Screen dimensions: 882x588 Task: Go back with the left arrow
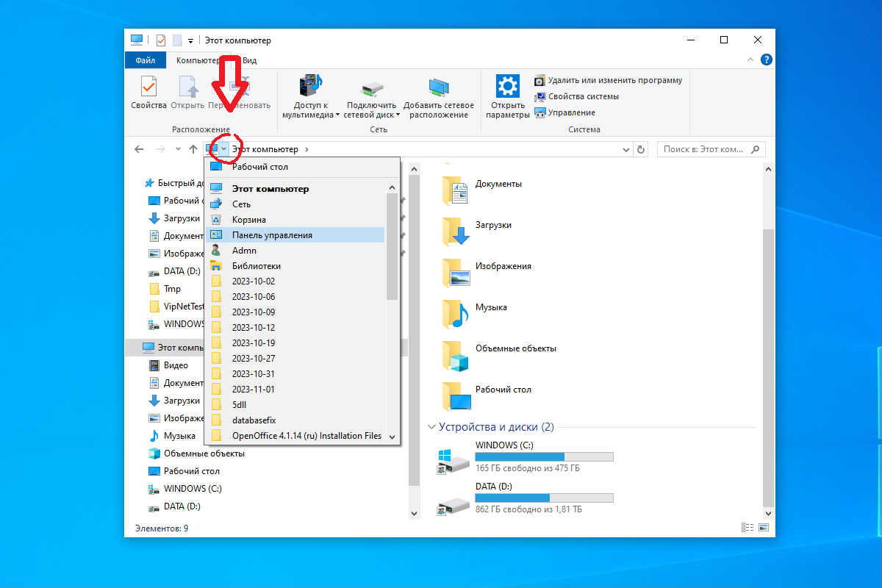pos(139,149)
